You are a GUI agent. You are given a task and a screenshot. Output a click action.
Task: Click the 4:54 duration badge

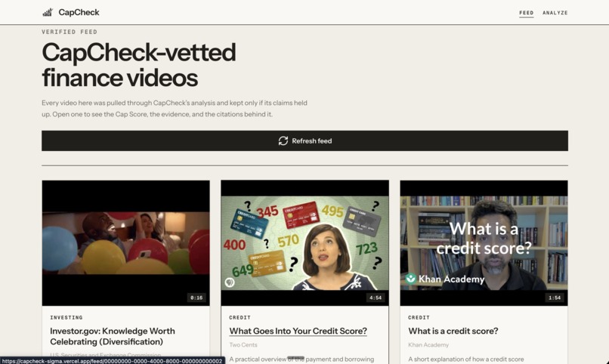coord(376,298)
